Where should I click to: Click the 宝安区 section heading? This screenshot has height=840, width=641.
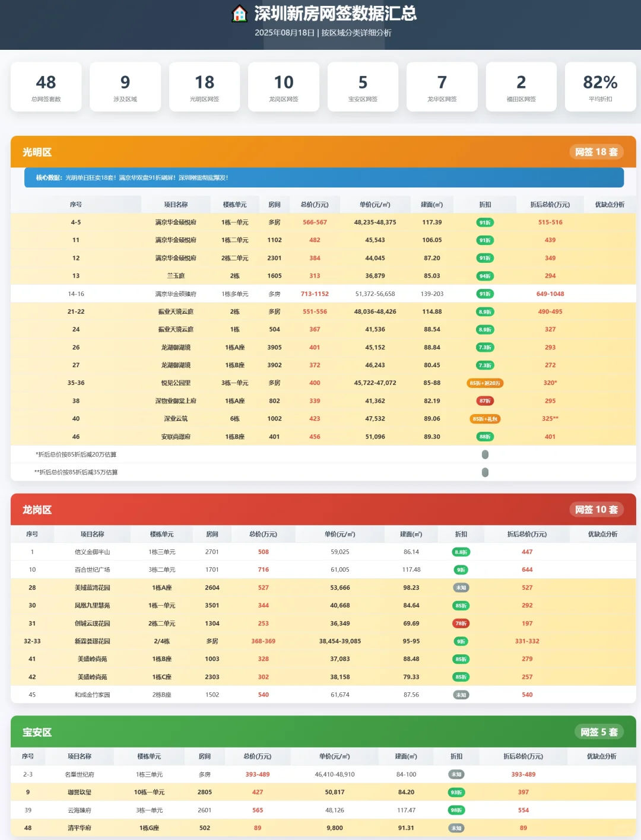click(37, 732)
